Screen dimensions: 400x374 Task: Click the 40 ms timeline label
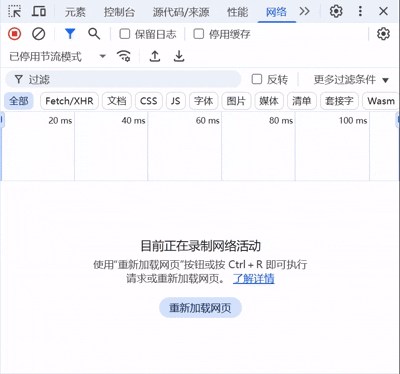[x=133, y=120]
